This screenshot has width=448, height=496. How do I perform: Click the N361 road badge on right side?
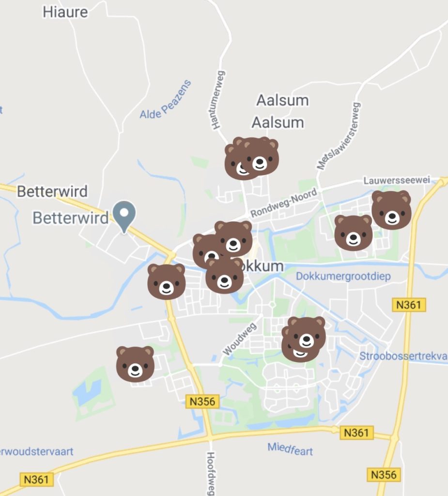409,305
